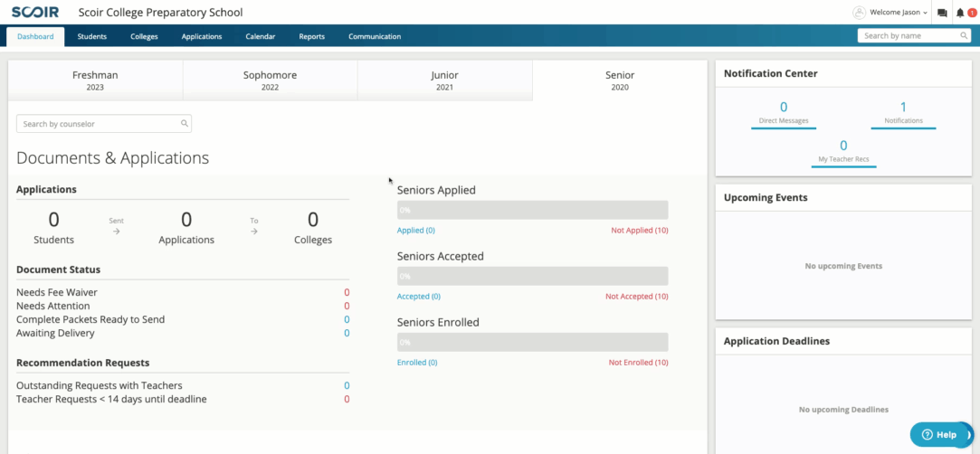Viewport: 980px width, 454px height.
Task: Click the Not Accepted (10) link
Action: pyautogui.click(x=637, y=297)
